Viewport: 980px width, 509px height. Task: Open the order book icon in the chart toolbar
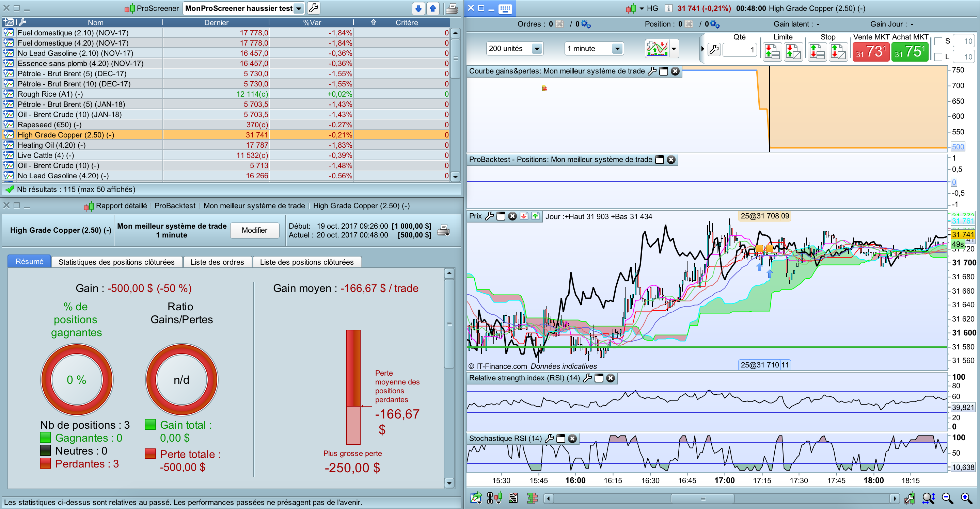(x=532, y=498)
